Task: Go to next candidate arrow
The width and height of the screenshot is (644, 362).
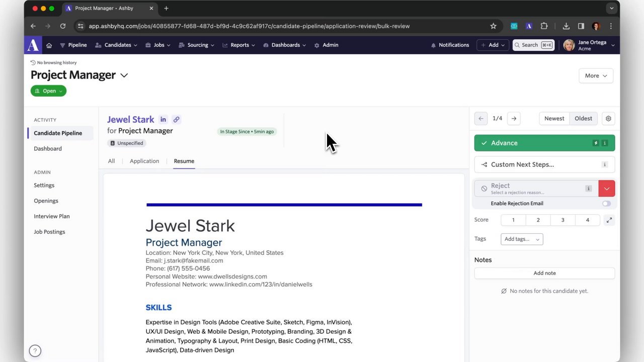Action: tap(514, 119)
